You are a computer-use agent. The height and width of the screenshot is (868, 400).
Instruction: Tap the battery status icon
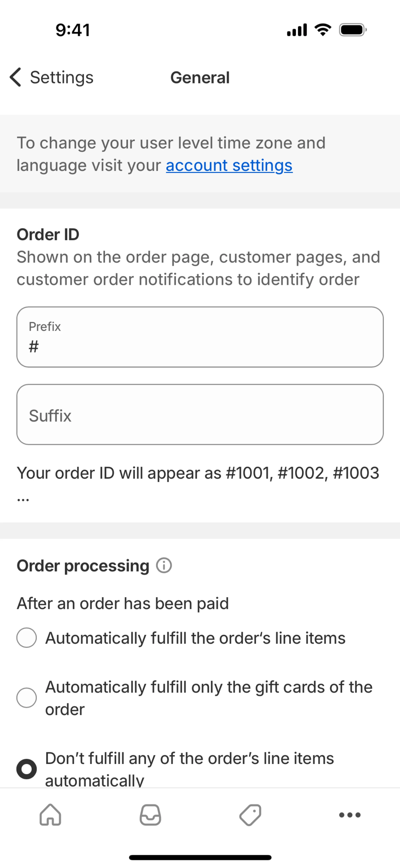[x=352, y=30]
